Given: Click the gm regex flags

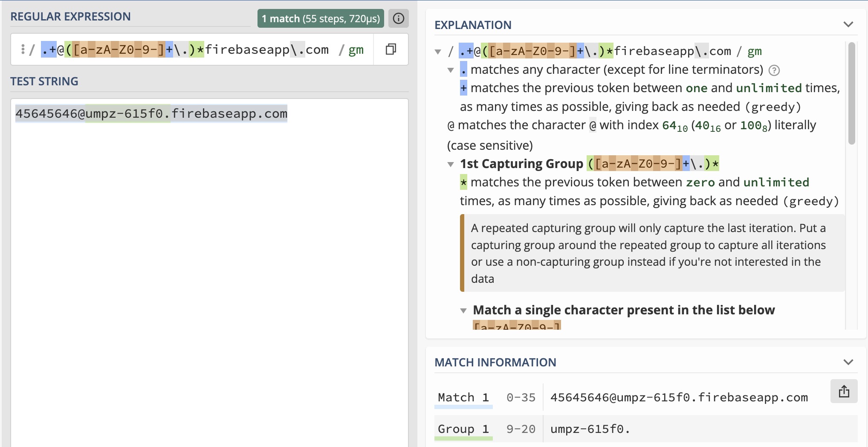Looking at the screenshot, I should click(356, 50).
